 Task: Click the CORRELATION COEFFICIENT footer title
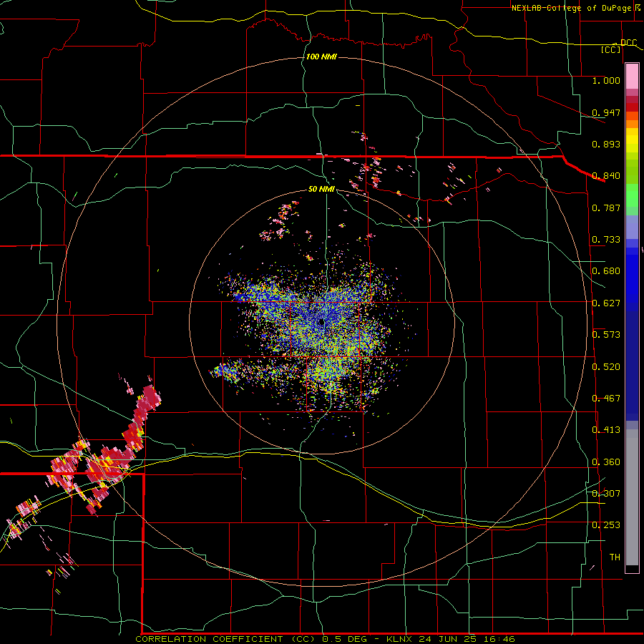209,639
